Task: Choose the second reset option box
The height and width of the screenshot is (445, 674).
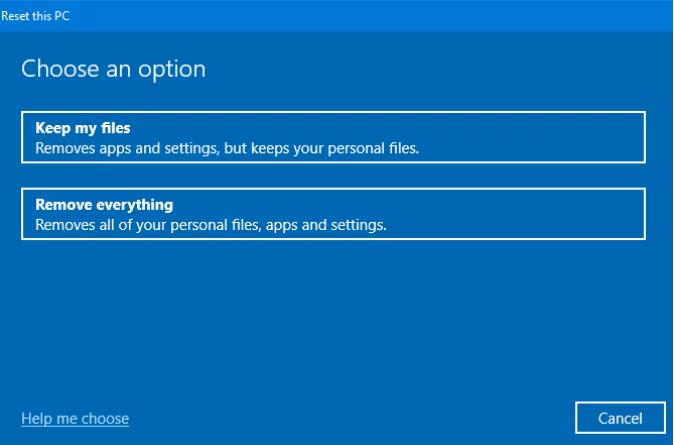Action: (333, 214)
